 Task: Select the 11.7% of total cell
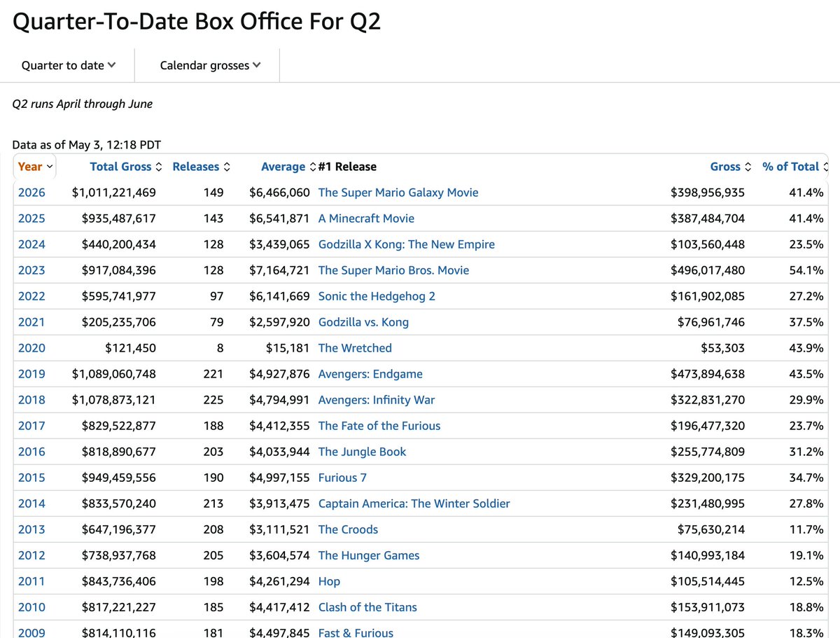tap(806, 529)
